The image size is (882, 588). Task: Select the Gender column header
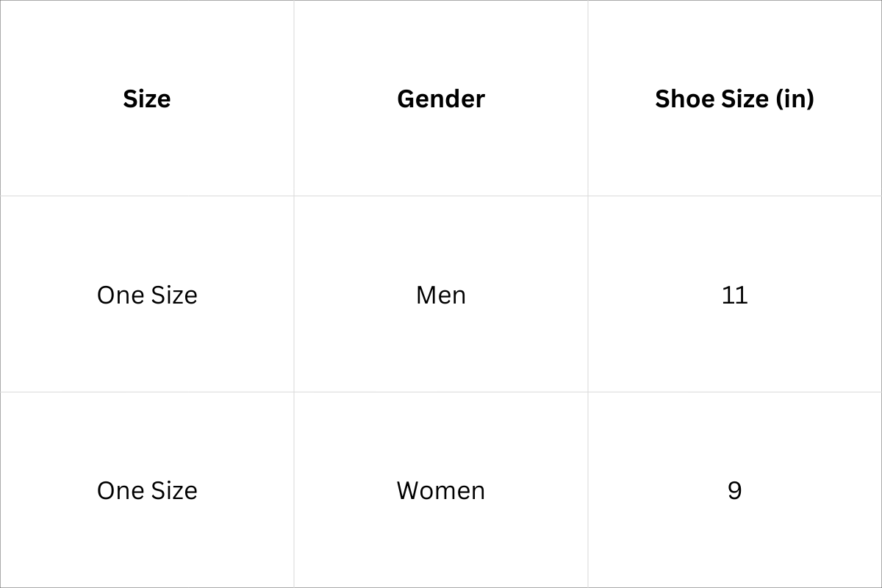point(441,98)
